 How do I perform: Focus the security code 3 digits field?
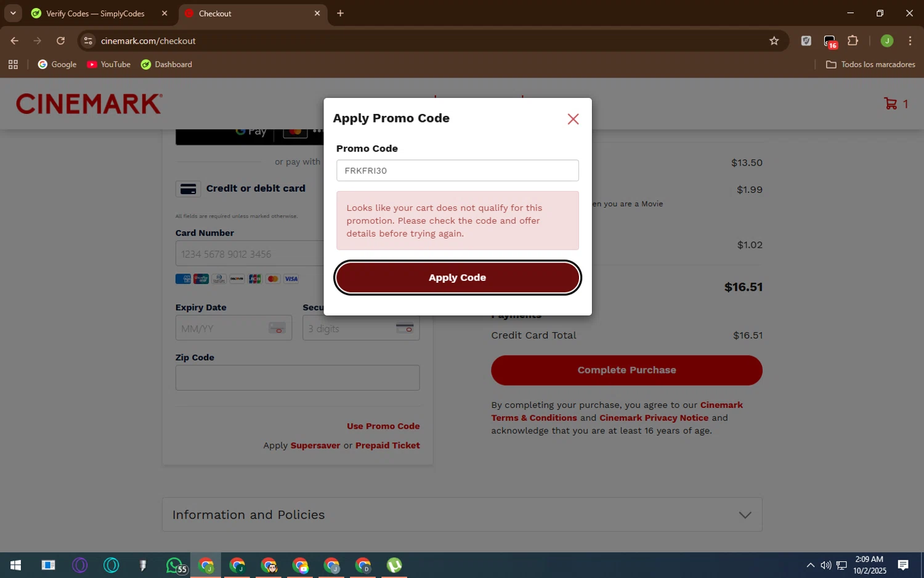(361, 328)
